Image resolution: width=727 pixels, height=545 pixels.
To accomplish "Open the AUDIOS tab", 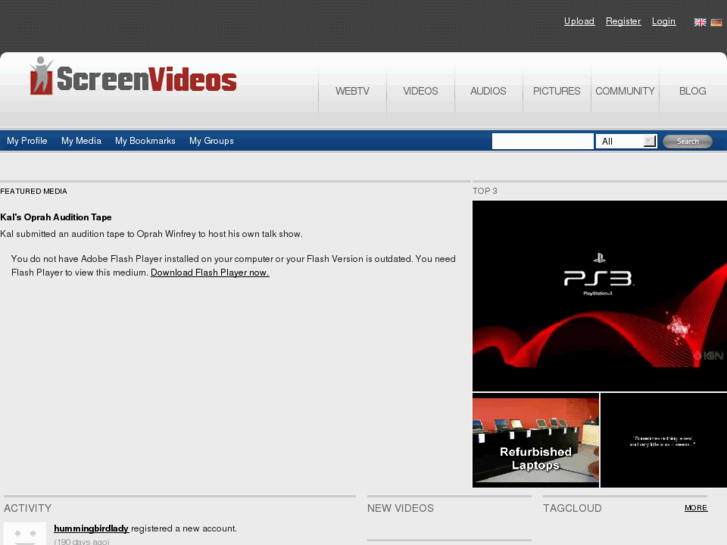I will point(488,91).
